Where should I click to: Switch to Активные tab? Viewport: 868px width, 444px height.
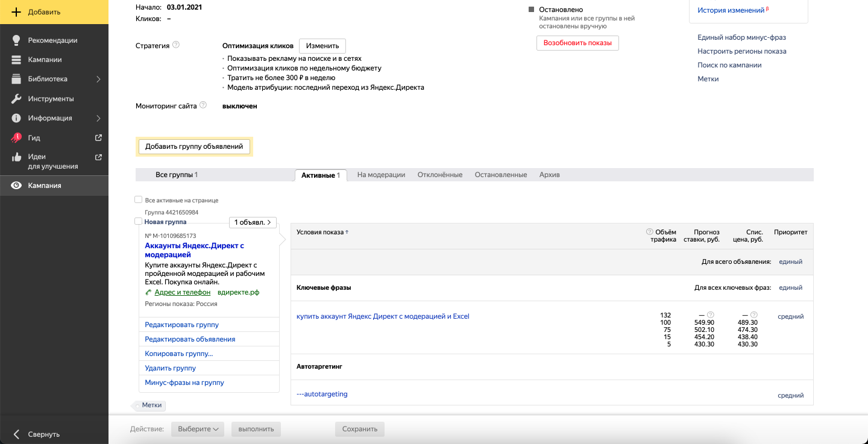[321, 175]
